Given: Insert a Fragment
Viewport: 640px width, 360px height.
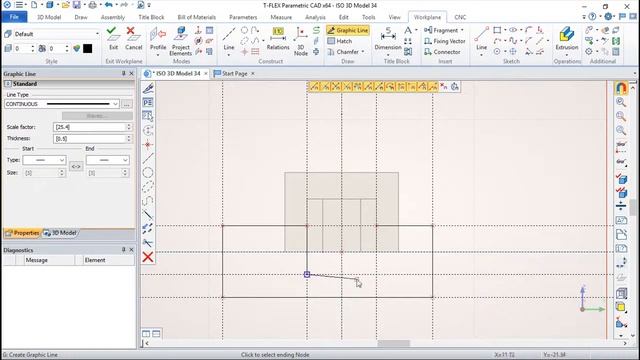Looking at the screenshot, I should pyautogui.click(x=441, y=30).
